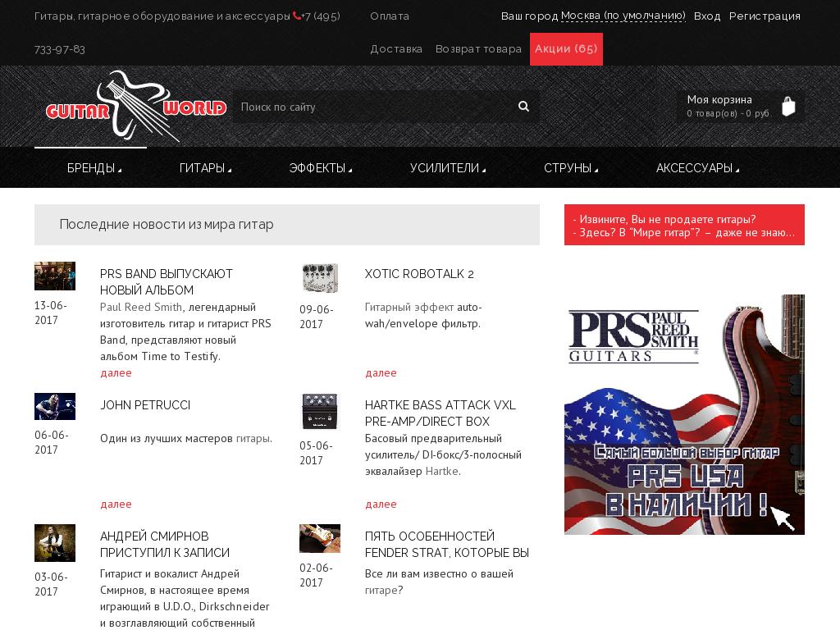Click the Guitar World logo
Image resolution: width=840 pixels, height=630 pixels.
click(x=136, y=106)
